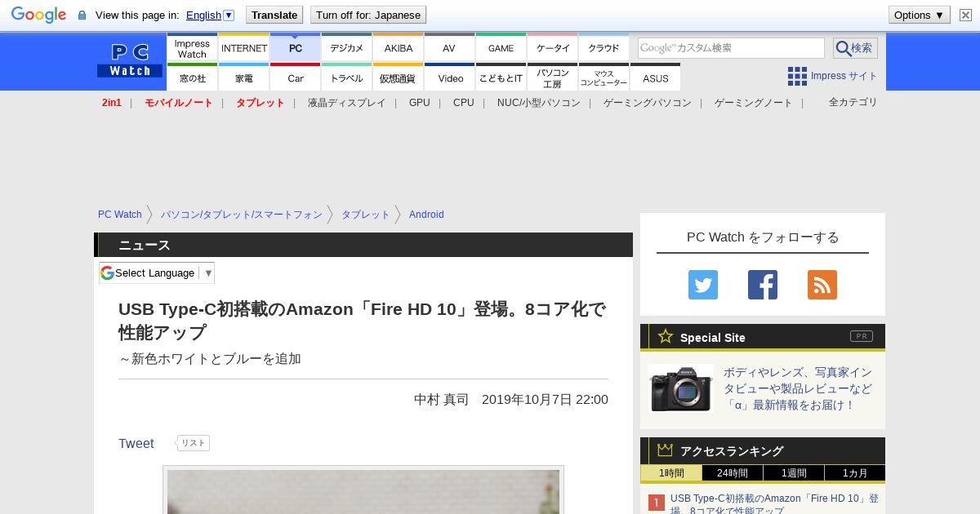
Task: Click the Sony camera thumbnail
Action: coord(681,388)
